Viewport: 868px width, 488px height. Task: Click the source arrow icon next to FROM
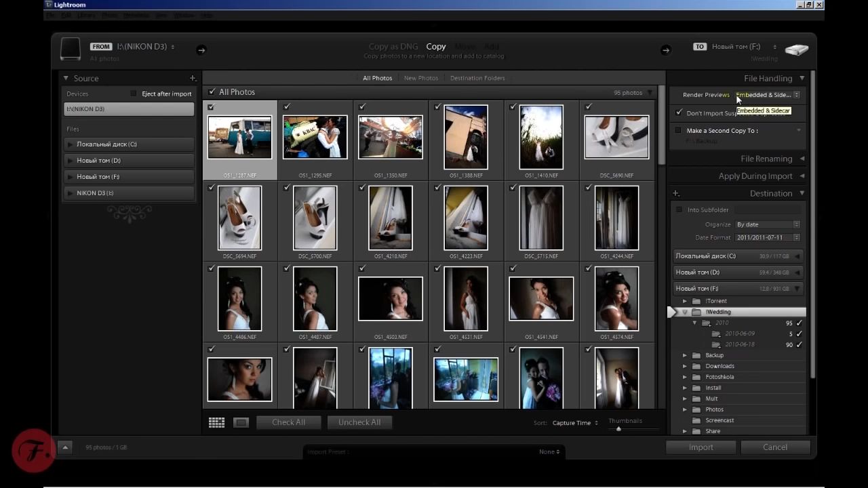(201, 49)
